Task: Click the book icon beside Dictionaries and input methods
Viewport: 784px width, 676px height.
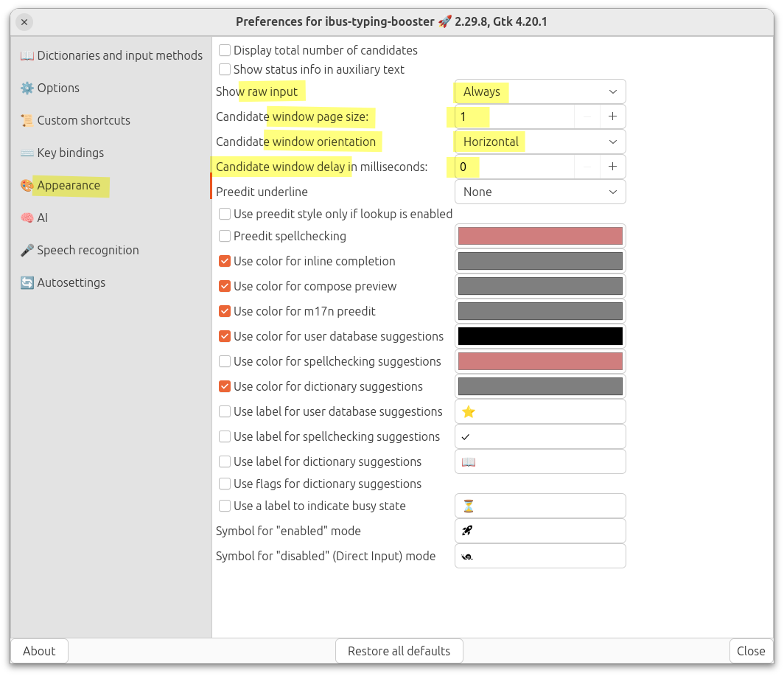Action: [x=27, y=56]
